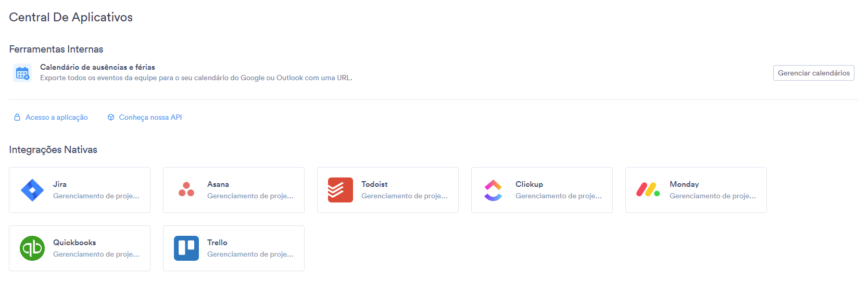Click the lock icon beside Acesso a aplicação
This screenshot has width=868, height=305.
(x=17, y=117)
